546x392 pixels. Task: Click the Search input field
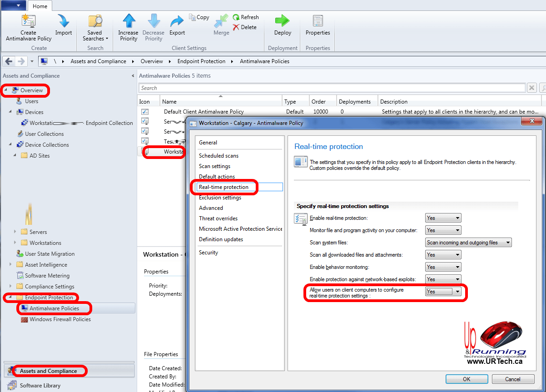(x=332, y=88)
